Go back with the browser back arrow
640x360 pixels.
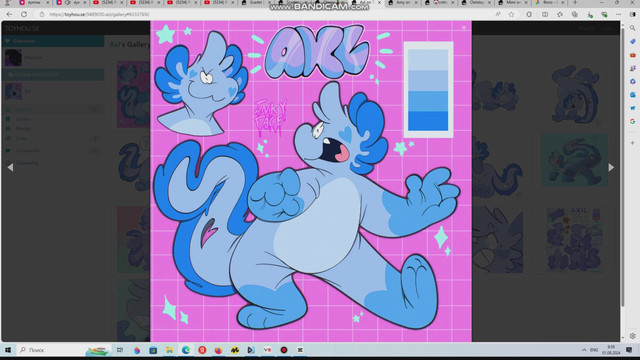coord(9,14)
